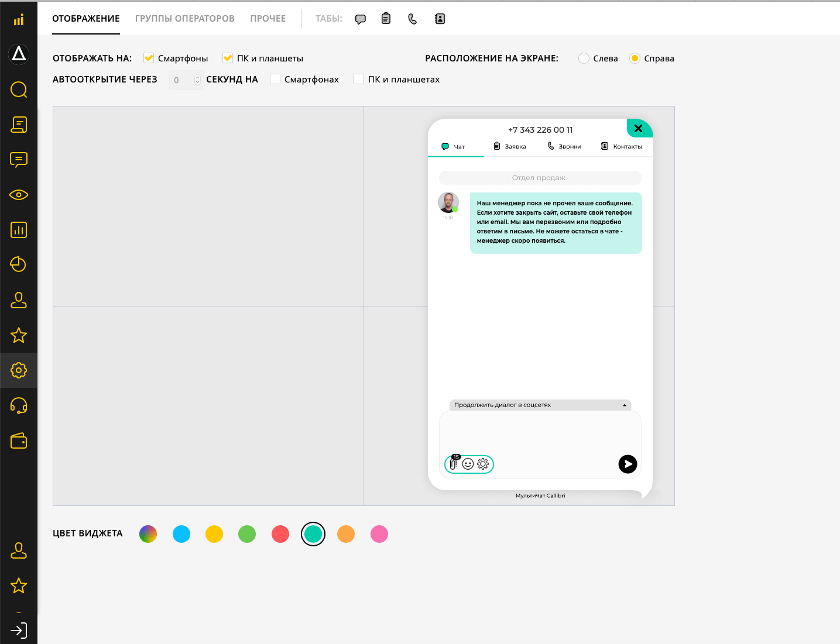Switch to the Группы операторов tab

pyautogui.click(x=184, y=19)
